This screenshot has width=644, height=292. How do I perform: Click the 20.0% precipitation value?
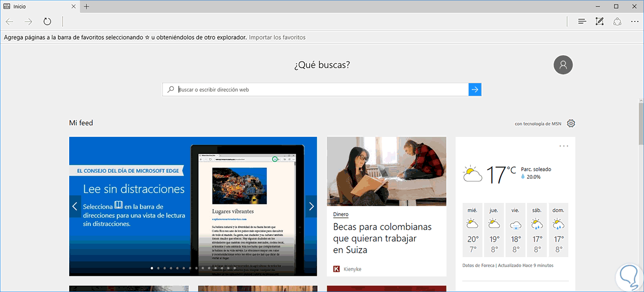click(535, 177)
